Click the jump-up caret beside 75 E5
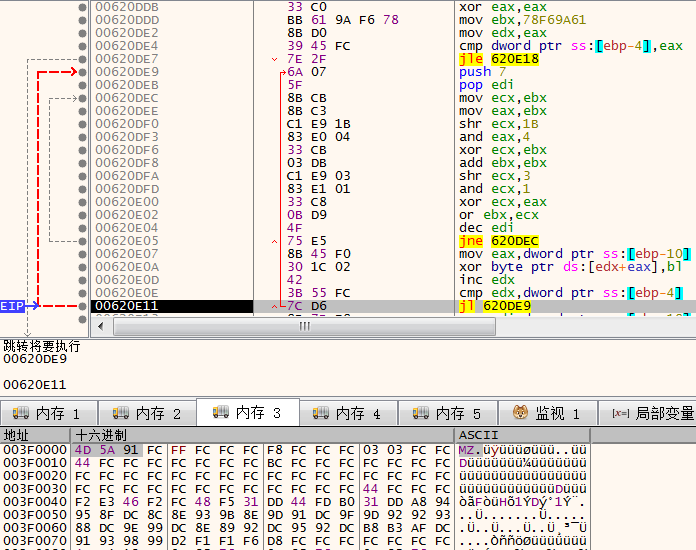 (x=274, y=242)
